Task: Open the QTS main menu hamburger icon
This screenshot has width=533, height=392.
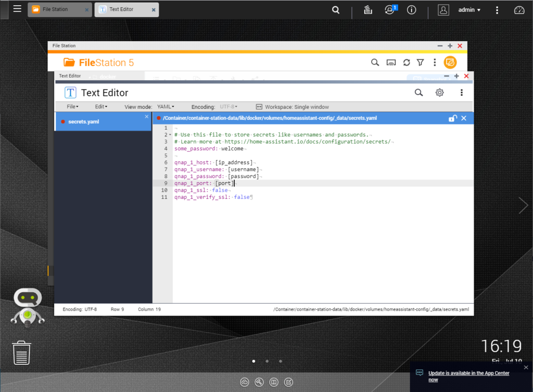Action: (17, 9)
